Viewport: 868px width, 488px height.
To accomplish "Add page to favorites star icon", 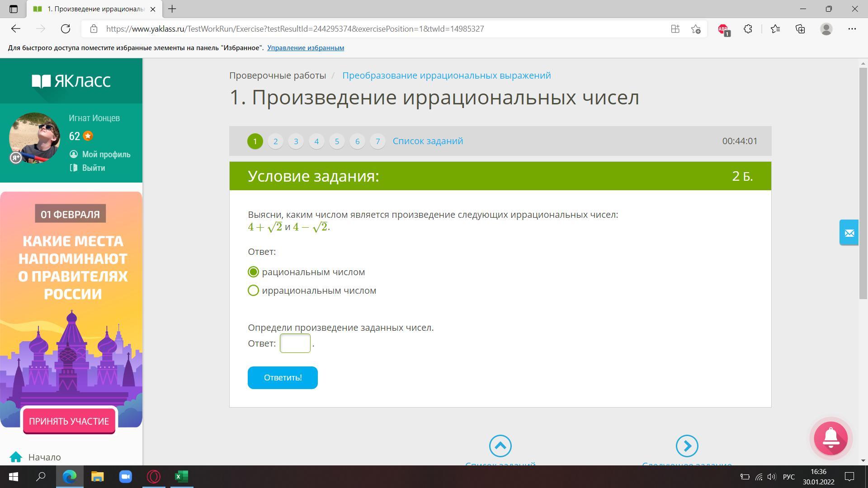I will click(x=696, y=29).
